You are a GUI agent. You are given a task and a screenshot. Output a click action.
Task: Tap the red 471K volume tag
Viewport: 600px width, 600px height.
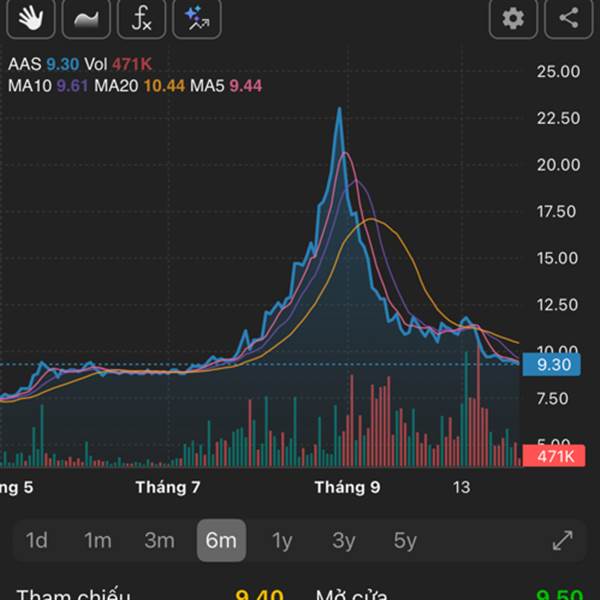[x=554, y=456]
